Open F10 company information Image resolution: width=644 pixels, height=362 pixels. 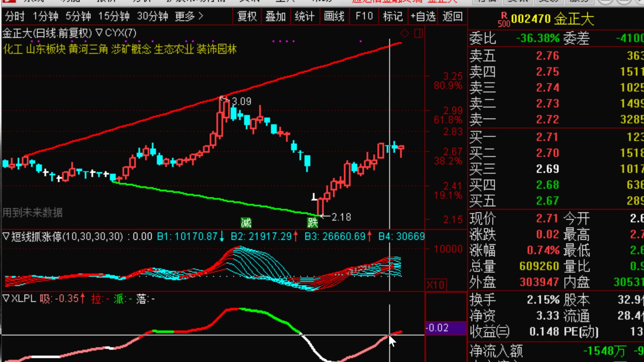tap(364, 16)
